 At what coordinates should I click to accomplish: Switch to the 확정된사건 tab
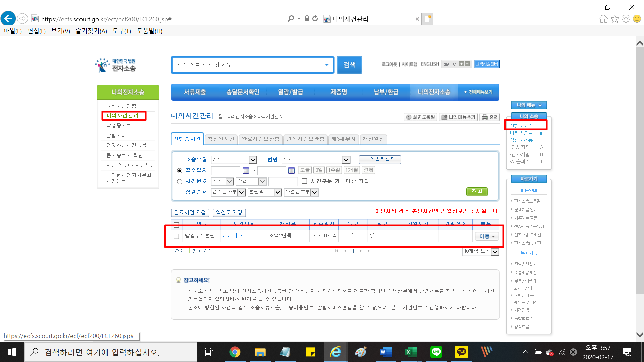click(x=221, y=139)
